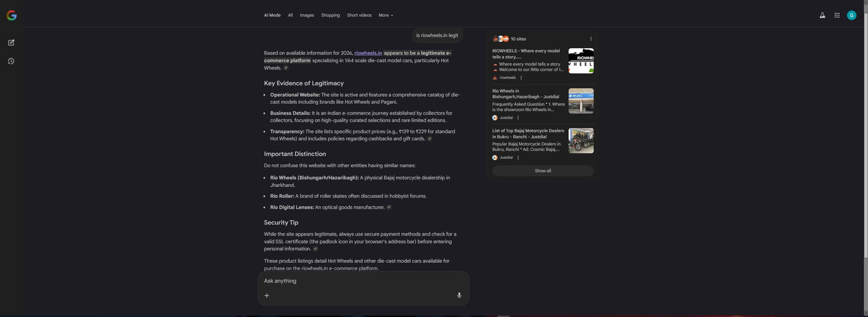Click the microphone voice input icon

(459, 295)
